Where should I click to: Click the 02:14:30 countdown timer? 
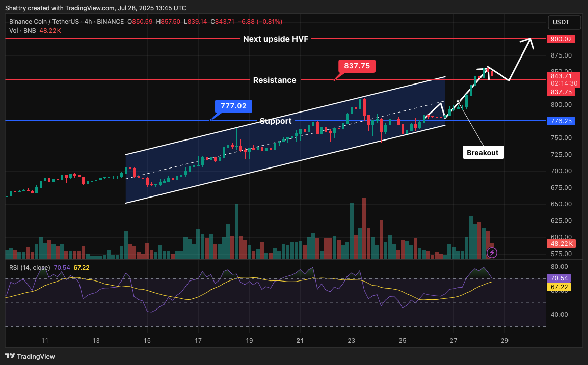(x=564, y=83)
